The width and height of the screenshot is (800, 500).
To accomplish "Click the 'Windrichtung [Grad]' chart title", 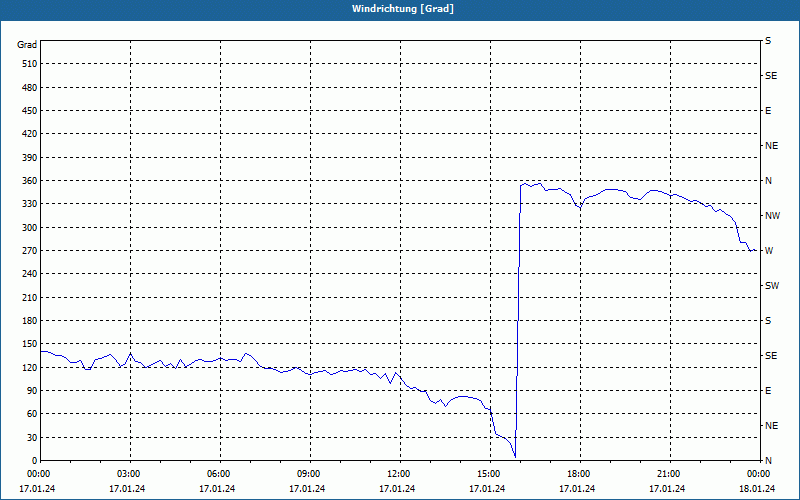I will 403,9.
